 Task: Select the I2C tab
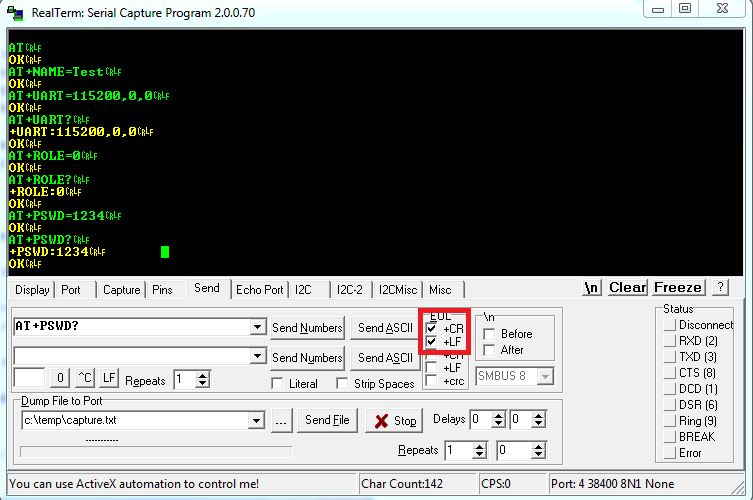click(303, 290)
